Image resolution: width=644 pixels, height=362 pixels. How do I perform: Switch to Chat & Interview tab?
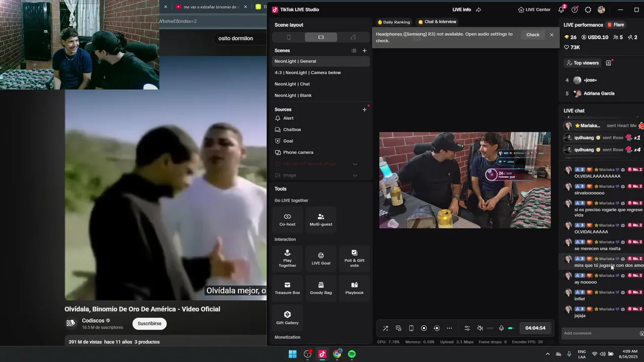point(437,22)
